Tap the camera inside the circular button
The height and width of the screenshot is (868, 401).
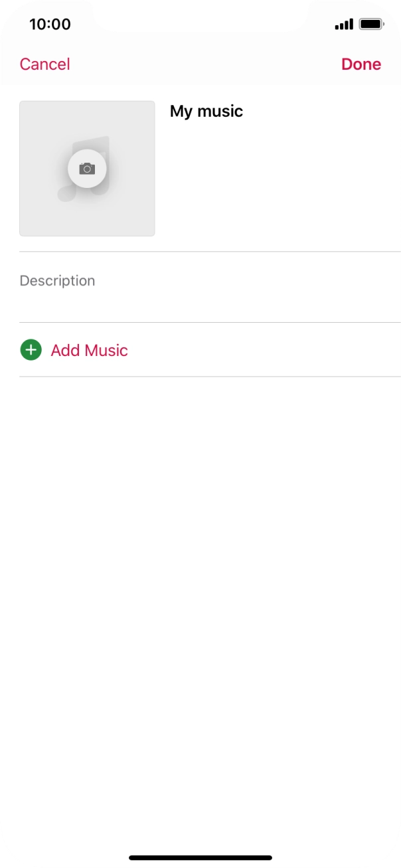87,168
